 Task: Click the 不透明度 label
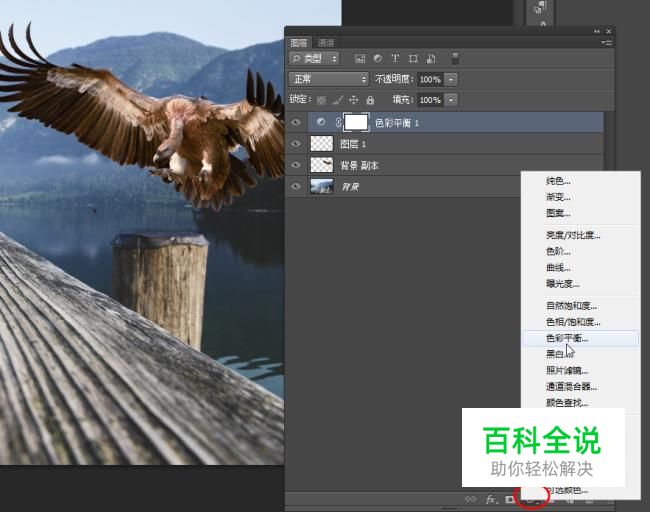(x=394, y=79)
